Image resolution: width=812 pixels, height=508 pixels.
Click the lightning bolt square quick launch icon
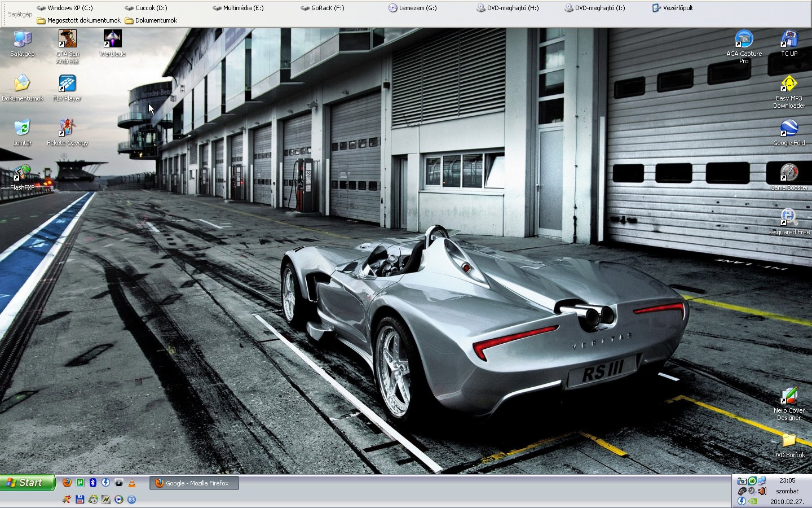point(106,499)
